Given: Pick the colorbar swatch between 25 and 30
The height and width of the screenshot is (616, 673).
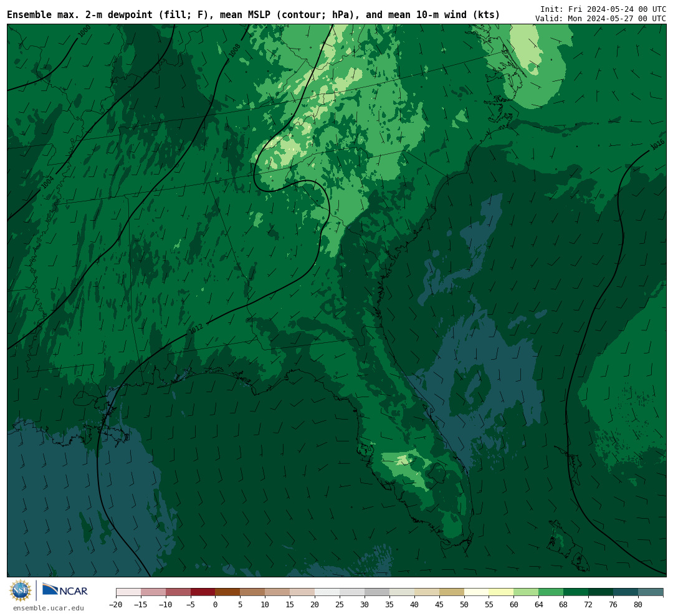Looking at the screenshot, I should click(352, 592).
